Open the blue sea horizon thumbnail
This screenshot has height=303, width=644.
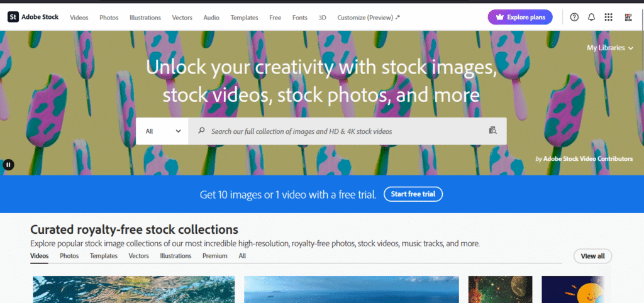(x=352, y=289)
